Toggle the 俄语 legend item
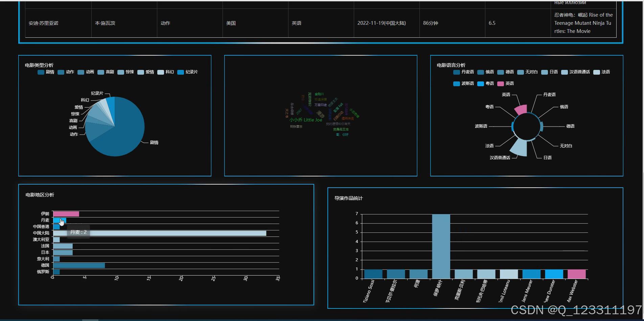The image size is (644, 321). tap(485, 72)
